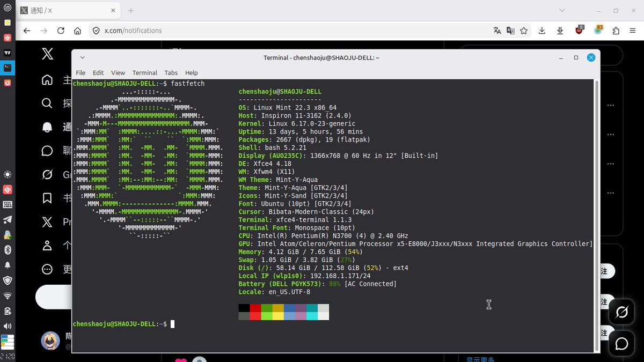Screen dimensions: 644x362
Task: Open X Explore search in sidebar
Action: tap(47, 104)
